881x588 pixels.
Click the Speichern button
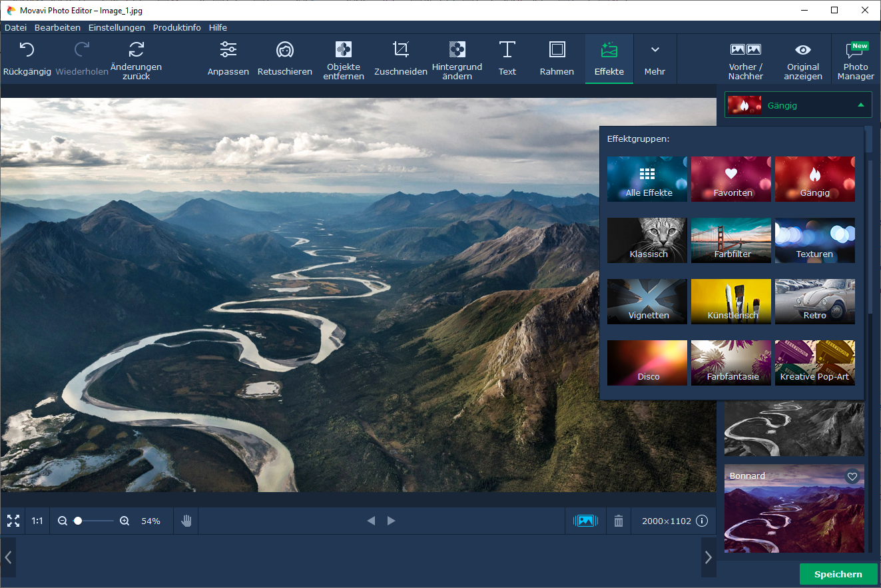pyautogui.click(x=838, y=574)
